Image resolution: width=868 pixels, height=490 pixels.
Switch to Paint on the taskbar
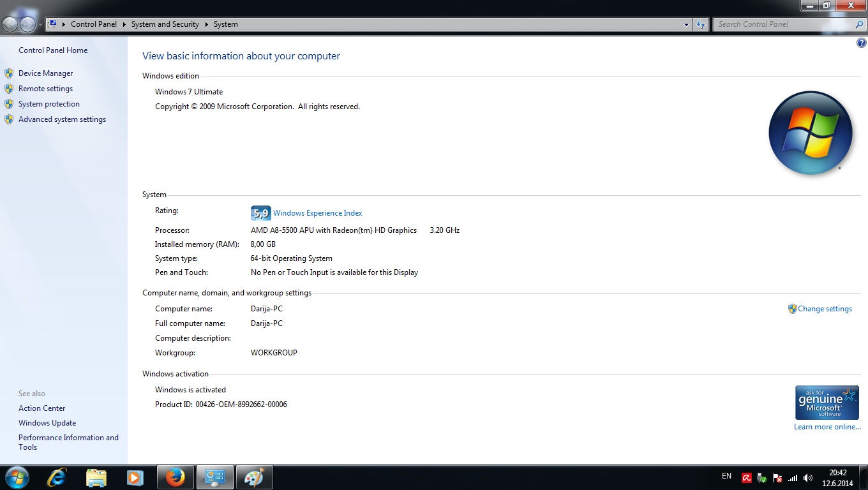(254, 477)
